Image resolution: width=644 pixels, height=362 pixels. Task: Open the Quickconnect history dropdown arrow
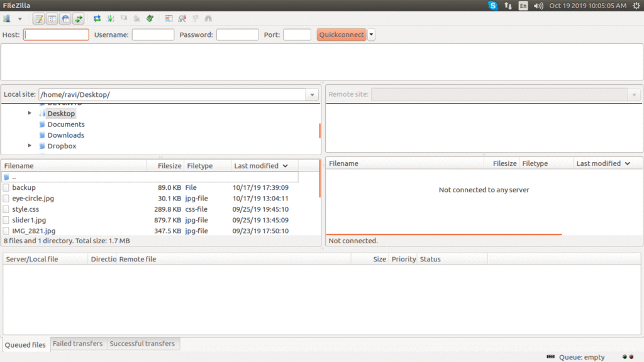pyautogui.click(x=371, y=35)
